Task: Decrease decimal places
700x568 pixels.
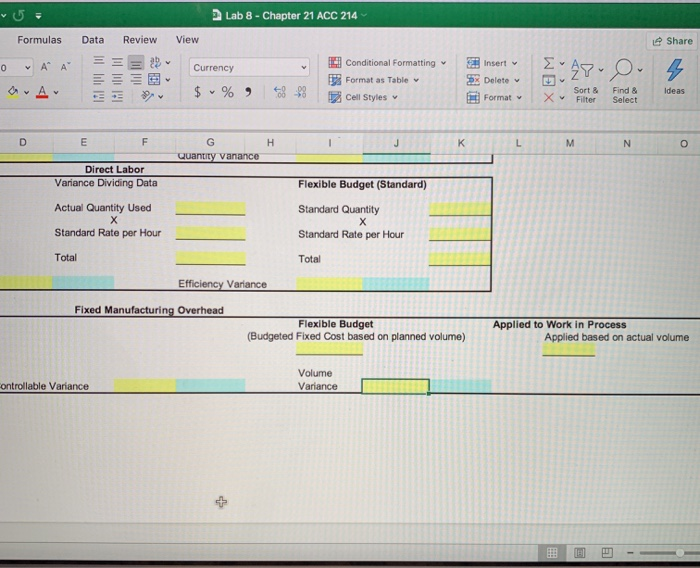Action: click(x=301, y=92)
